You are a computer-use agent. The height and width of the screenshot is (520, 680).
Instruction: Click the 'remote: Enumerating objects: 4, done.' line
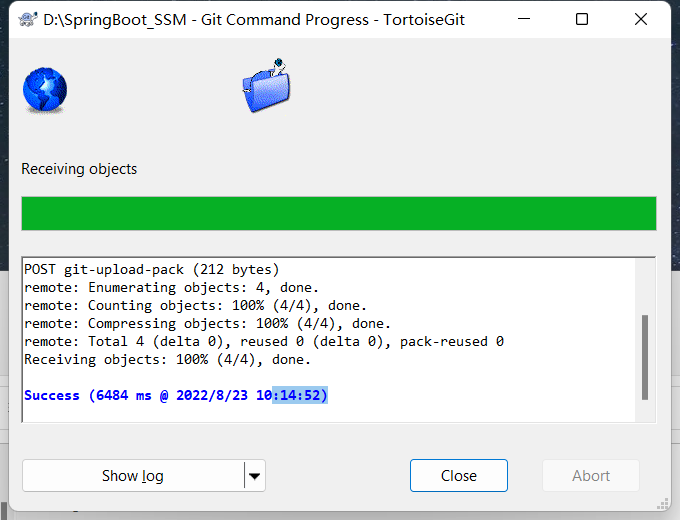[x=171, y=288]
